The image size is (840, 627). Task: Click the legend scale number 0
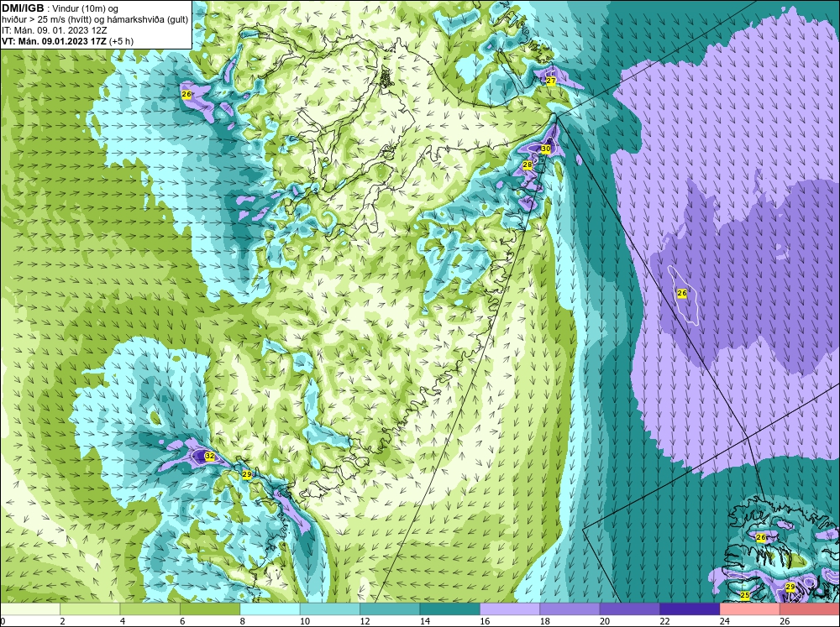click(x=3, y=621)
